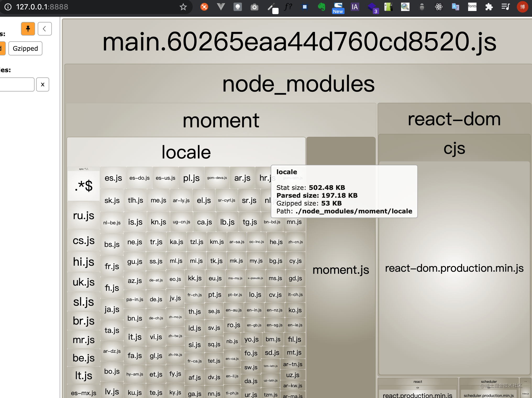This screenshot has height=398, width=532.
Task: Open the IA extension icon
Action: [x=355, y=7]
